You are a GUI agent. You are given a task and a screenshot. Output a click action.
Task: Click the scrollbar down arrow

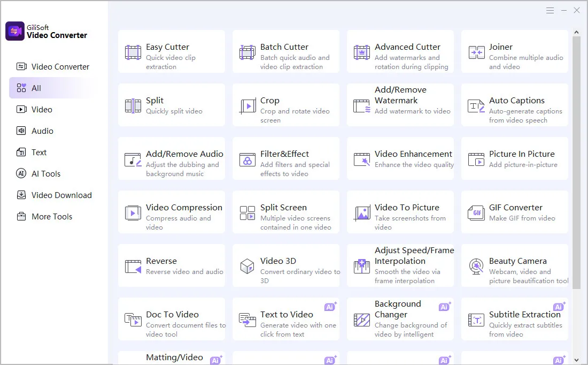point(577,360)
